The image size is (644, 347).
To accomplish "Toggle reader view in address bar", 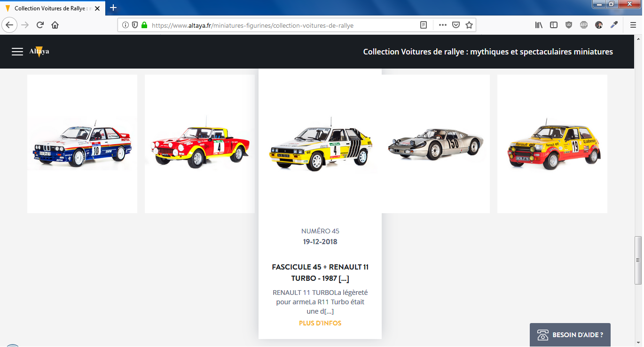I will point(424,25).
